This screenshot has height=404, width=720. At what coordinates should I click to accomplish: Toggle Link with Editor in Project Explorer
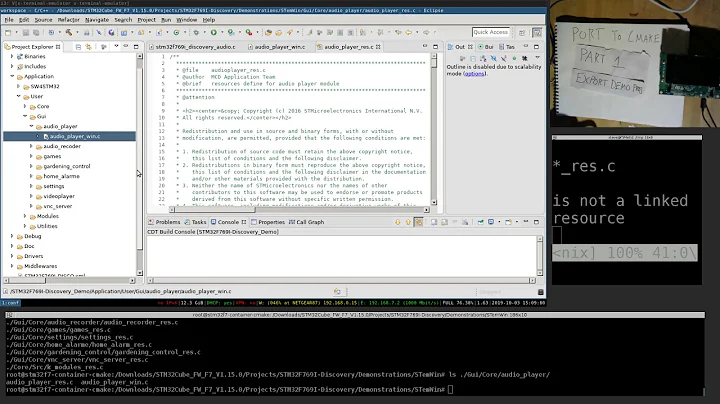pyautogui.click(x=89, y=47)
